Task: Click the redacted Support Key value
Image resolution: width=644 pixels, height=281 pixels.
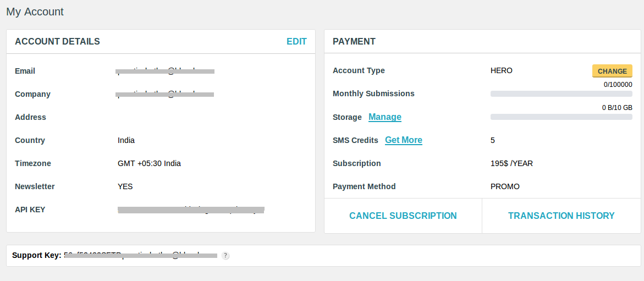Action: coord(140,255)
